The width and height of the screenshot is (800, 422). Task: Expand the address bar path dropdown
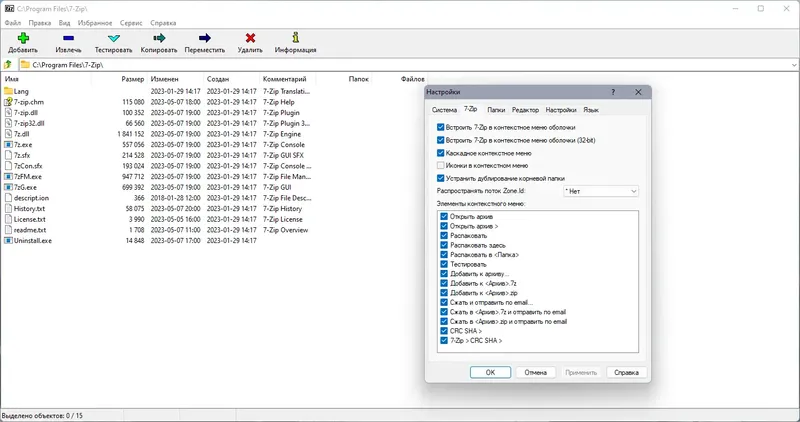(794, 65)
